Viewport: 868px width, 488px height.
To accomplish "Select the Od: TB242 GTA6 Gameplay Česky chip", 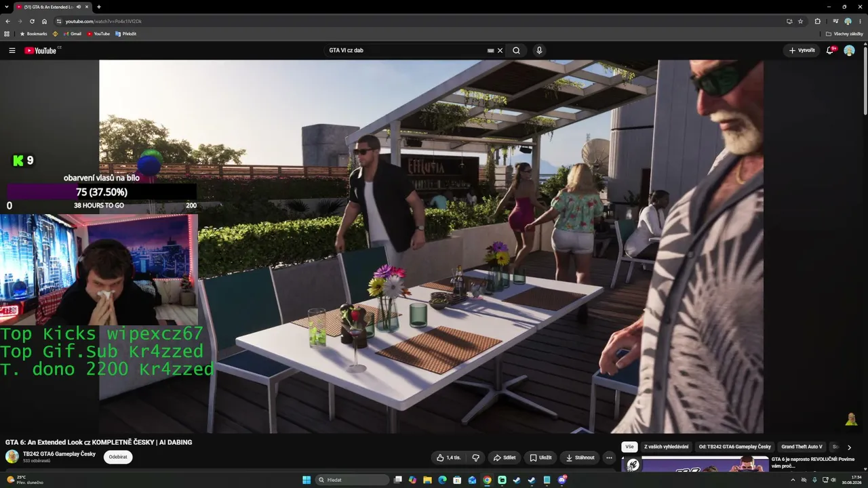I will point(734,447).
